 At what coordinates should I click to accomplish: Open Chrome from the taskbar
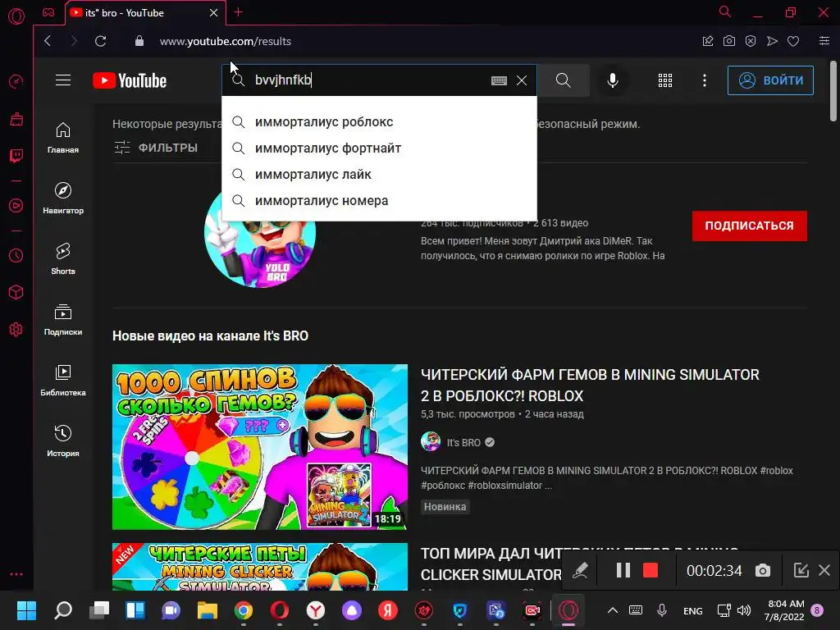244,610
